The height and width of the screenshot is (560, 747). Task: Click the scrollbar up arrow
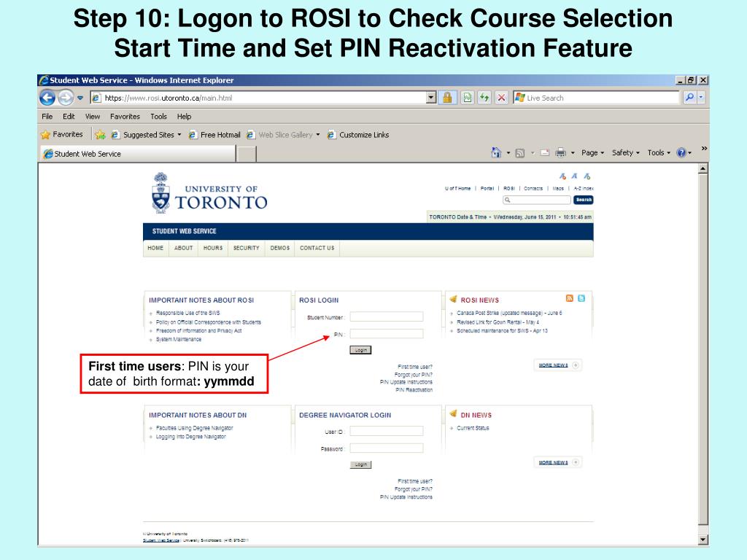point(703,168)
